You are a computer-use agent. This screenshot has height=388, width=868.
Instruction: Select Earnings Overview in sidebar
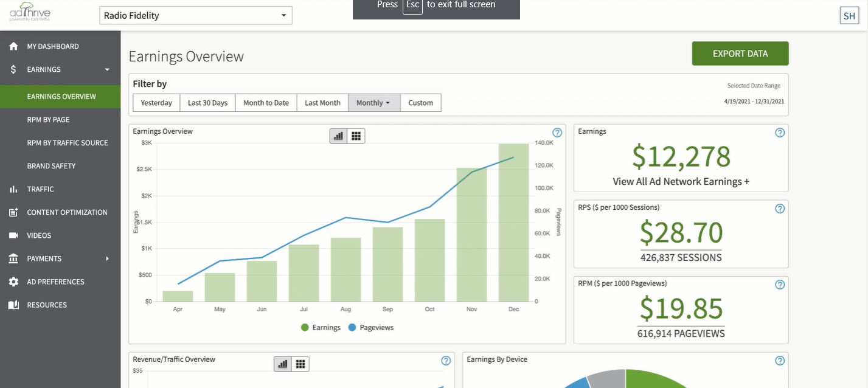[x=60, y=97]
